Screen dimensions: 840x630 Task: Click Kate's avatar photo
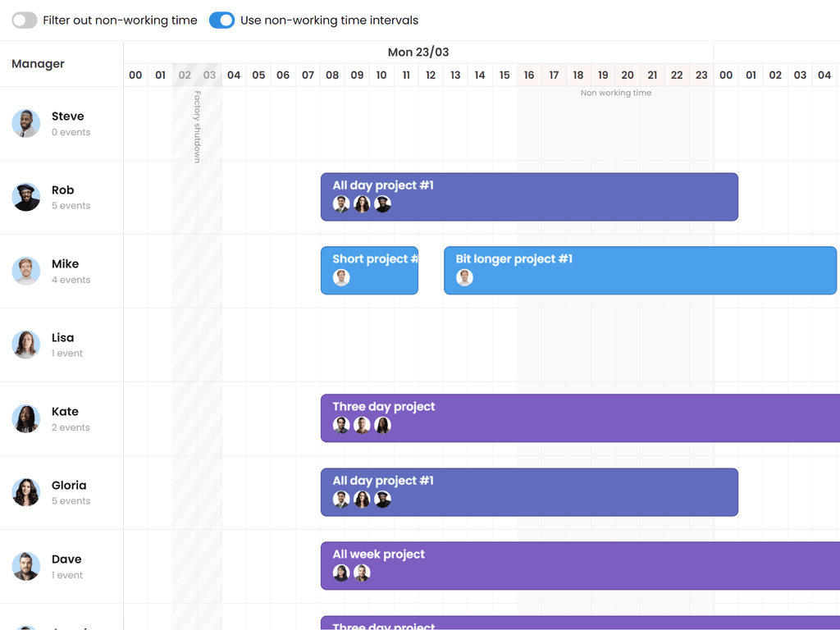click(x=26, y=419)
